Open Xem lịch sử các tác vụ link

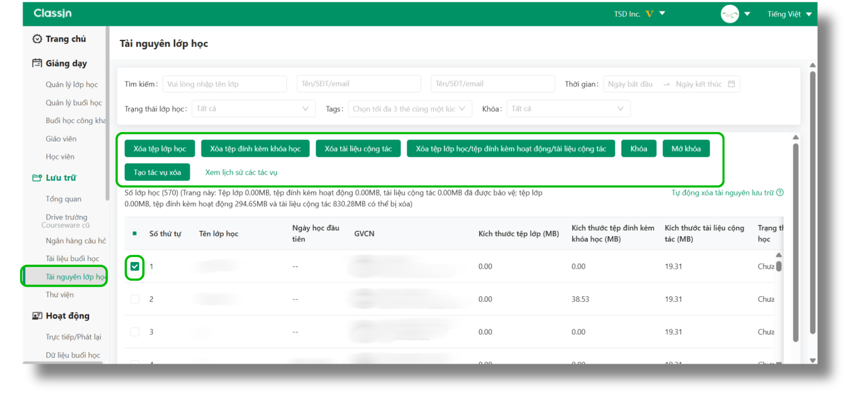(x=241, y=172)
